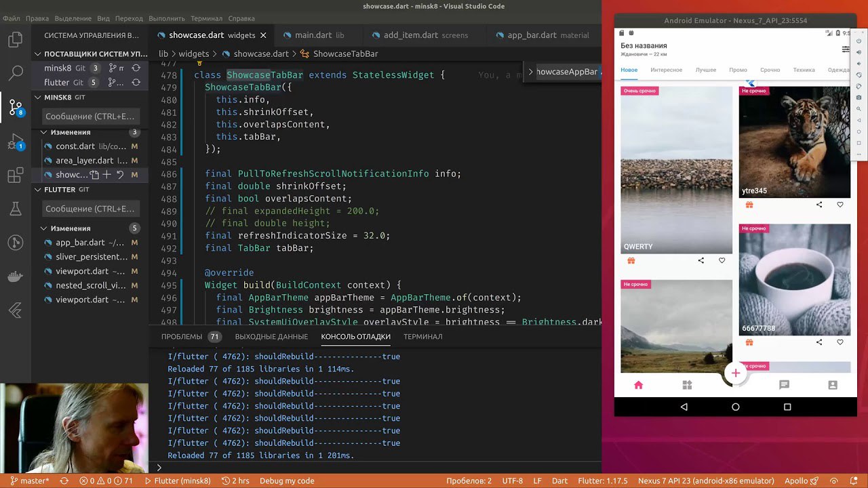Select Лучшее tab in the app

coord(705,70)
